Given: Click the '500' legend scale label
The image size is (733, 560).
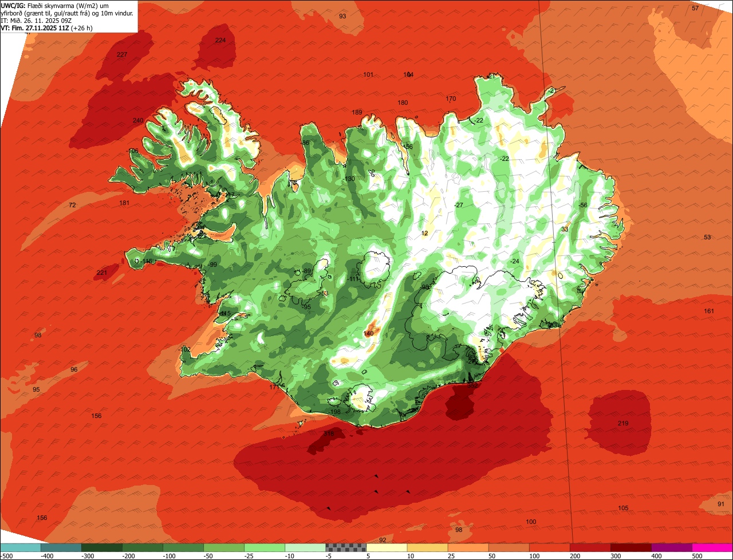Looking at the screenshot, I should (x=697, y=556).
